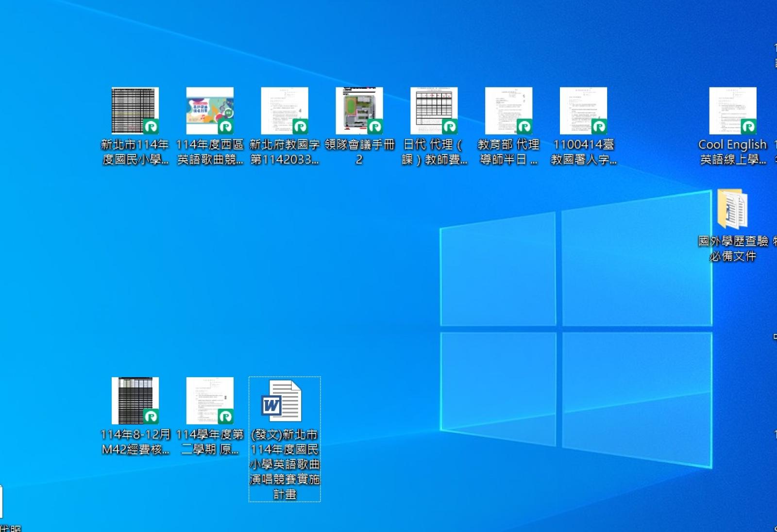Select the 1100414臺教國署人字 PDF icon
This screenshot has width=777, height=532.
pos(583,111)
